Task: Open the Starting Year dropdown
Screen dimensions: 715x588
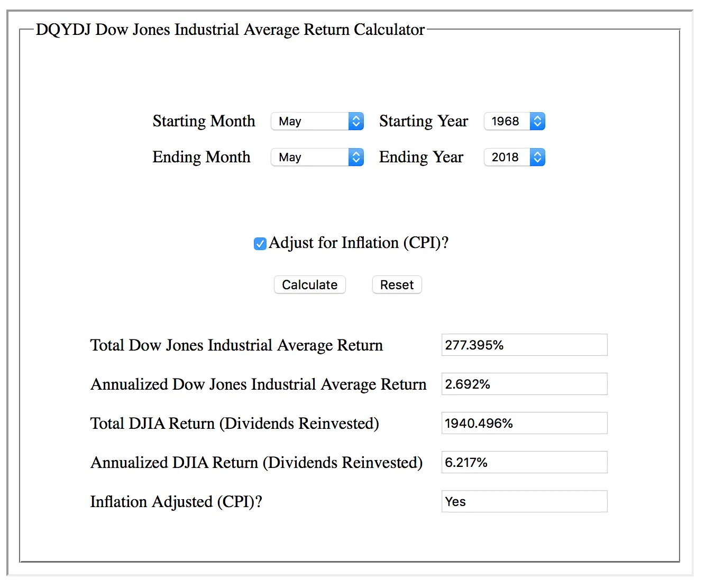Action: pyautogui.click(x=515, y=121)
